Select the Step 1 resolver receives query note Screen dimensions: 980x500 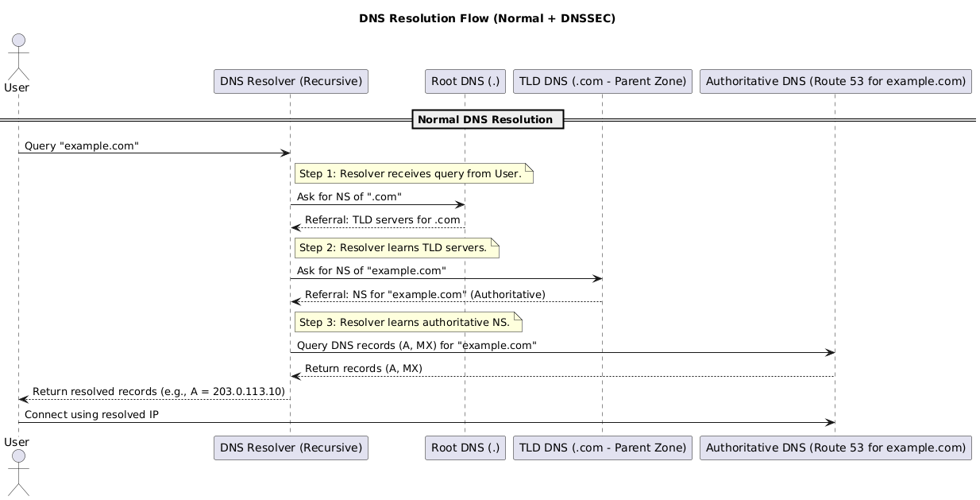[413, 174]
